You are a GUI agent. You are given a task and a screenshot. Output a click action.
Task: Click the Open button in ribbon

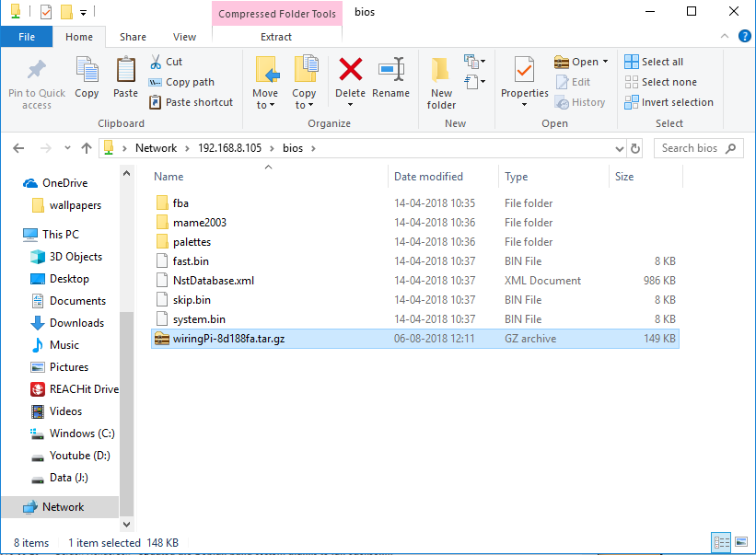(x=576, y=62)
